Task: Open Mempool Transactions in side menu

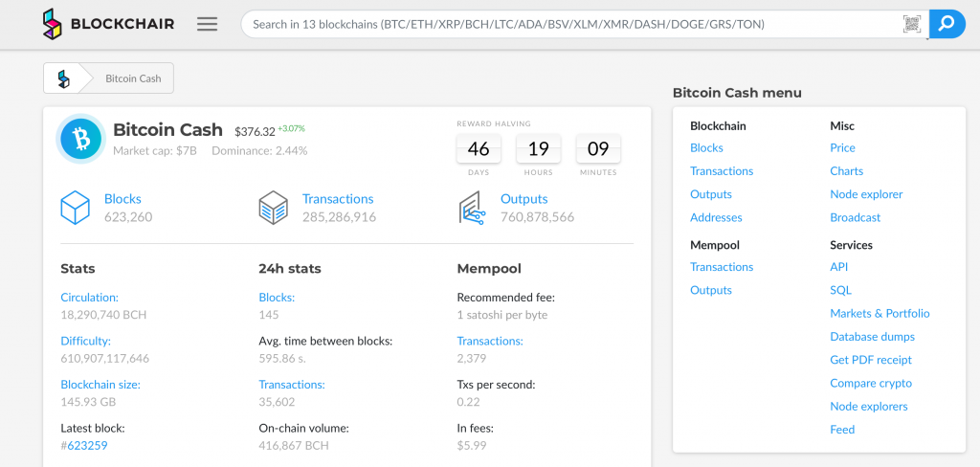Action: click(x=721, y=267)
